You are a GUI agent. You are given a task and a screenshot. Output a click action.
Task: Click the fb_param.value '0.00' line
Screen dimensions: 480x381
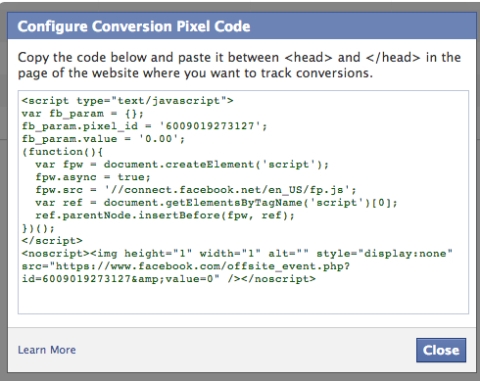click(x=103, y=139)
